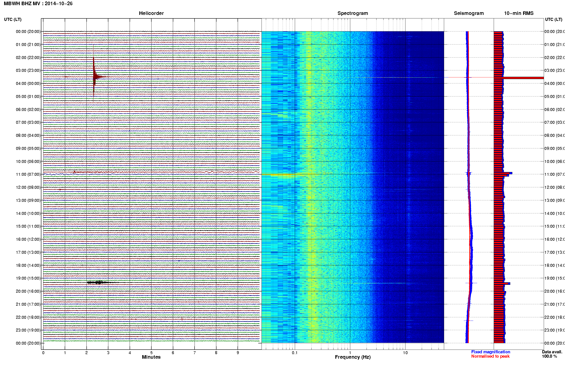Click the title 'MBWH BHZ MV : 2014-10-26'
The height and width of the screenshot is (368, 588).
(x=38, y=4)
